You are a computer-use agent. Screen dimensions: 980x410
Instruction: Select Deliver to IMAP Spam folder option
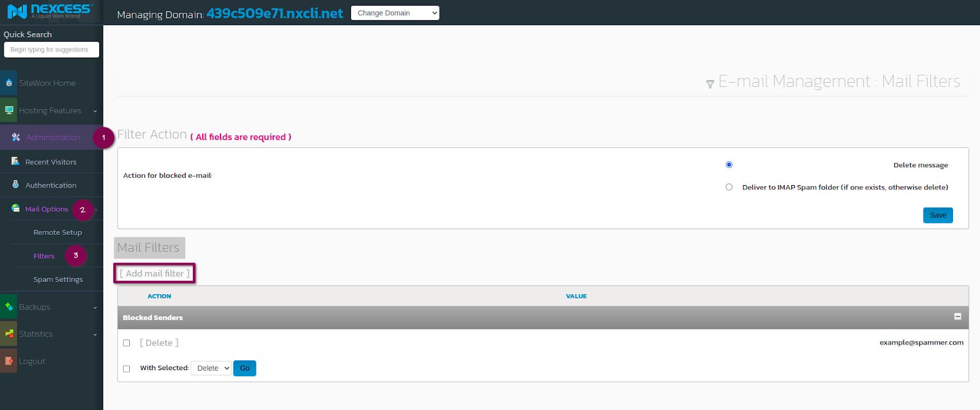pyautogui.click(x=729, y=187)
